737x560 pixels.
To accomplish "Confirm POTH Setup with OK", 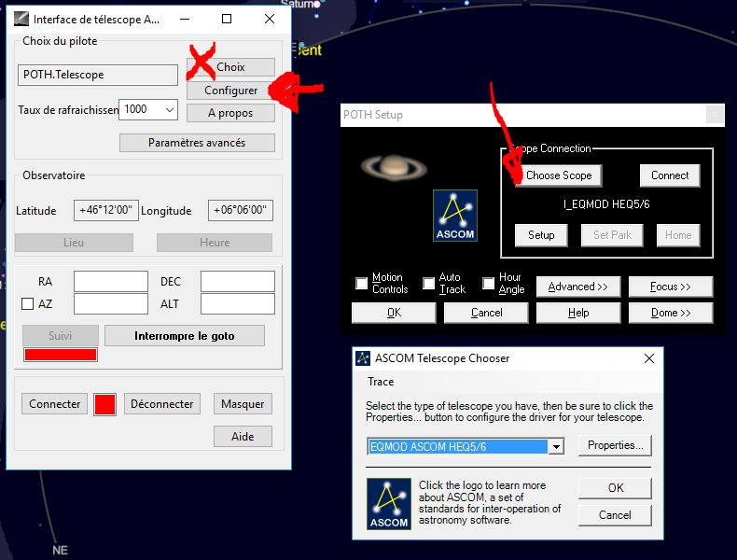I will point(394,313).
